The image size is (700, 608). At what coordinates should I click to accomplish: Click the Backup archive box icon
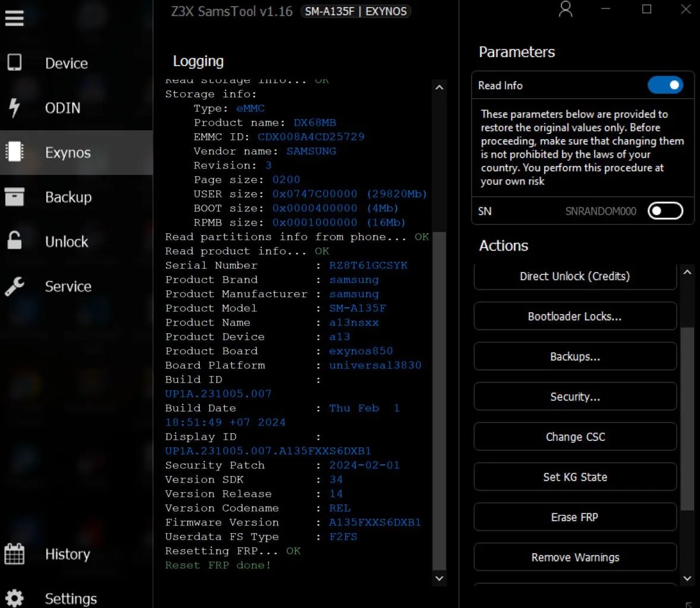[x=14, y=196]
